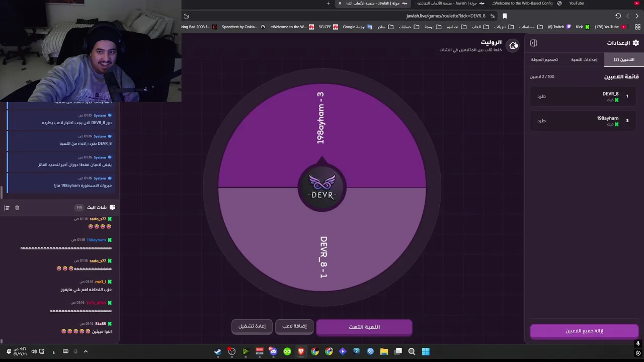The height and width of the screenshot is (362, 644).
Task: Open Brave browser from the taskbar
Action: (x=301, y=351)
